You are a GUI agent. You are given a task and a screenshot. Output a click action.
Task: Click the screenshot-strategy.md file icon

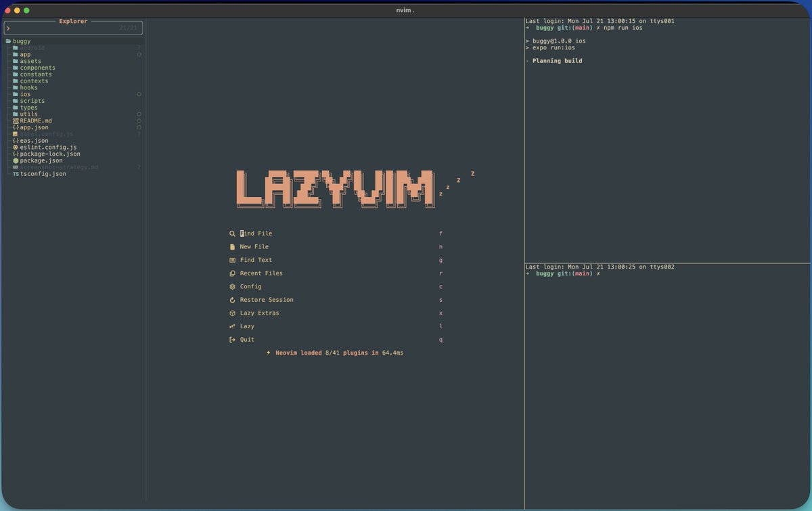(x=16, y=167)
